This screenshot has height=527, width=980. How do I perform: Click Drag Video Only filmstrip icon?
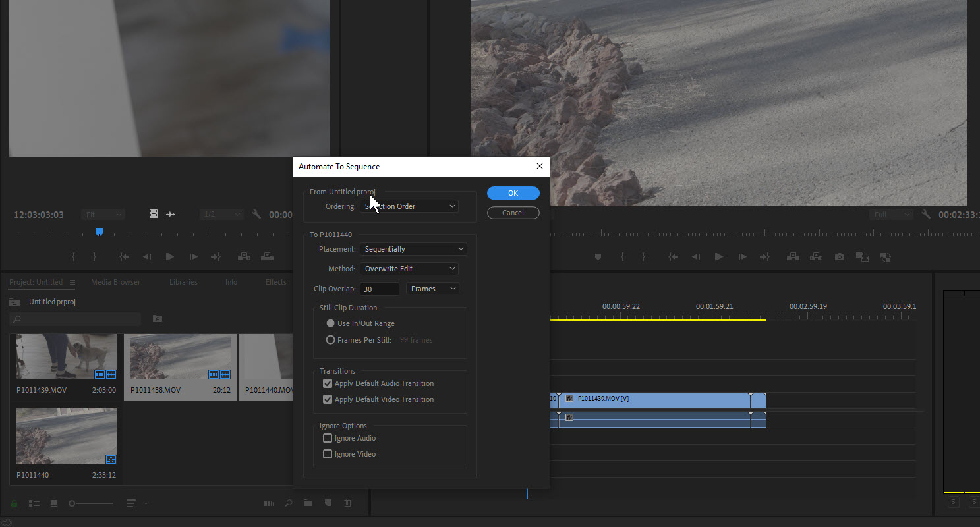[153, 214]
